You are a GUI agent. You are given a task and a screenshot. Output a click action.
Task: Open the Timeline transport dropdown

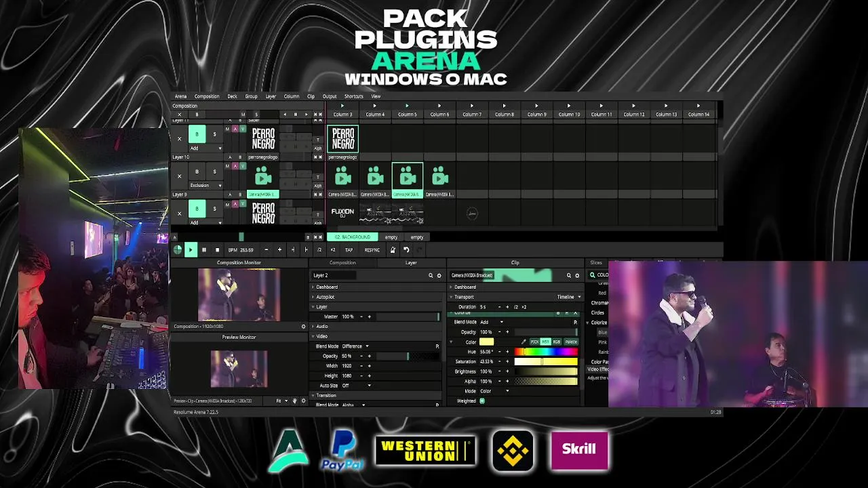pos(569,297)
